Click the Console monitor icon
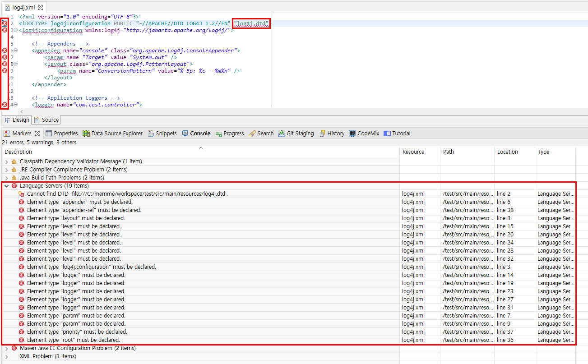The image size is (588, 364). point(185,134)
